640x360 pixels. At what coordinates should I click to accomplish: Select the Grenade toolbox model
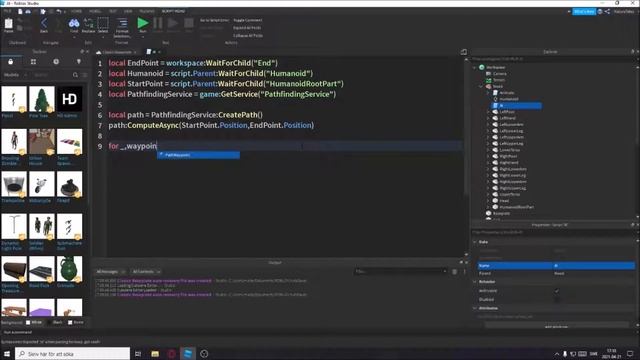coord(69,269)
